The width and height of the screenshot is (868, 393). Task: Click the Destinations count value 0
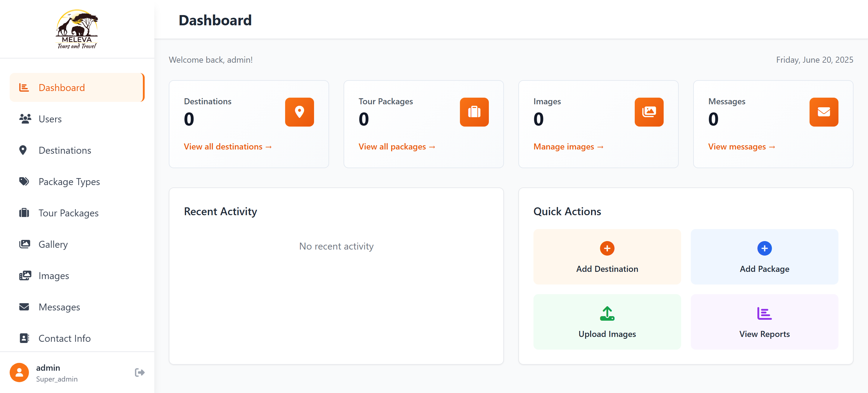(189, 119)
